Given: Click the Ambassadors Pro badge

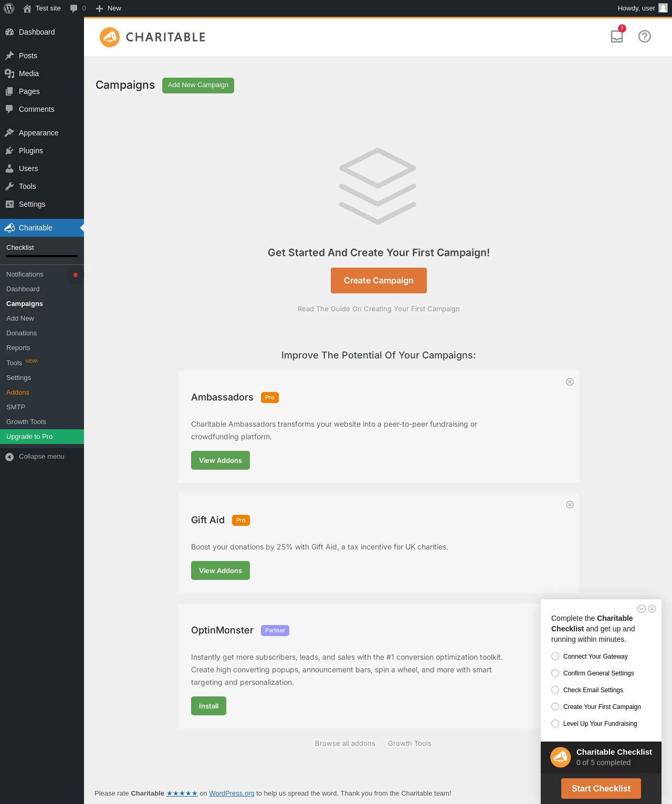Looking at the screenshot, I should pyautogui.click(x=270, y=398).
